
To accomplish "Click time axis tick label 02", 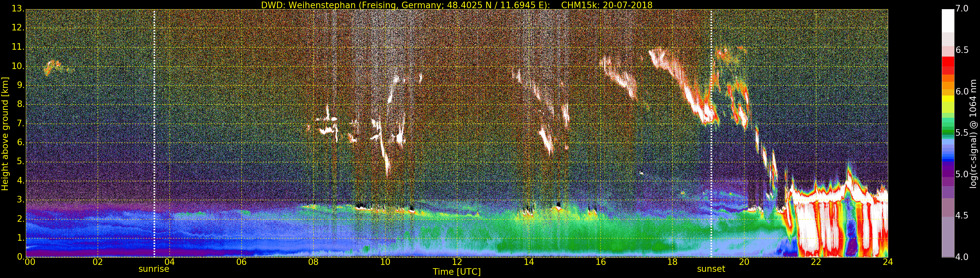I will pyautogui.click(x=98, y=262).
